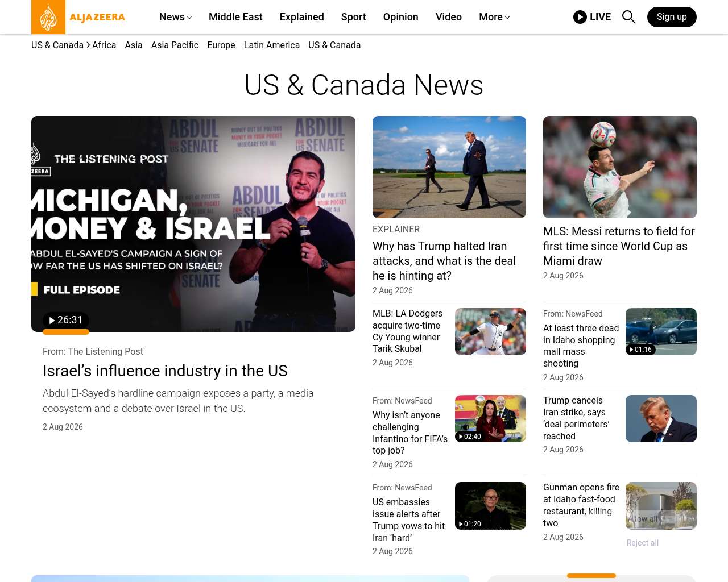Switch to the Latin America region
728x582 pixels.
(x=272, y=45)
